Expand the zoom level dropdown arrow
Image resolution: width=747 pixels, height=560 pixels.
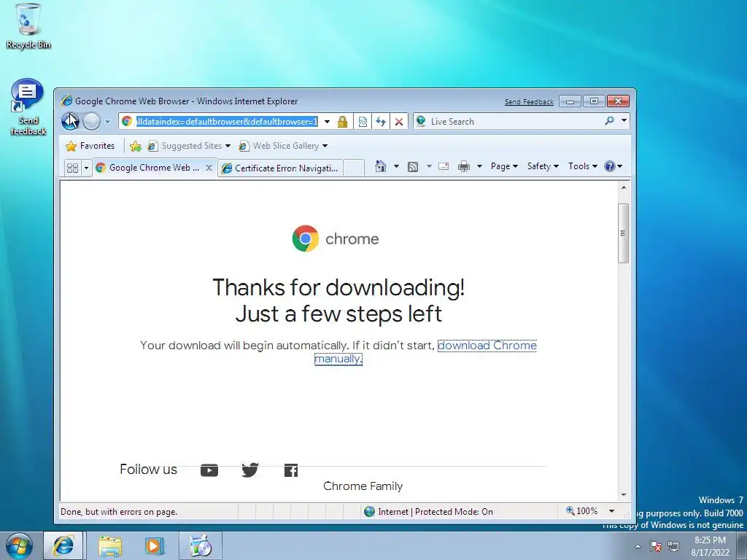612,511
